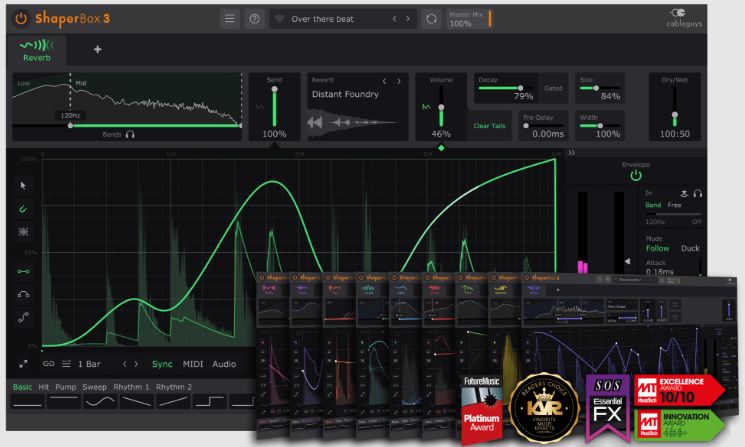Go to next master preset arrow
This screenshot has height=447, width=745.
click(408, 19)
